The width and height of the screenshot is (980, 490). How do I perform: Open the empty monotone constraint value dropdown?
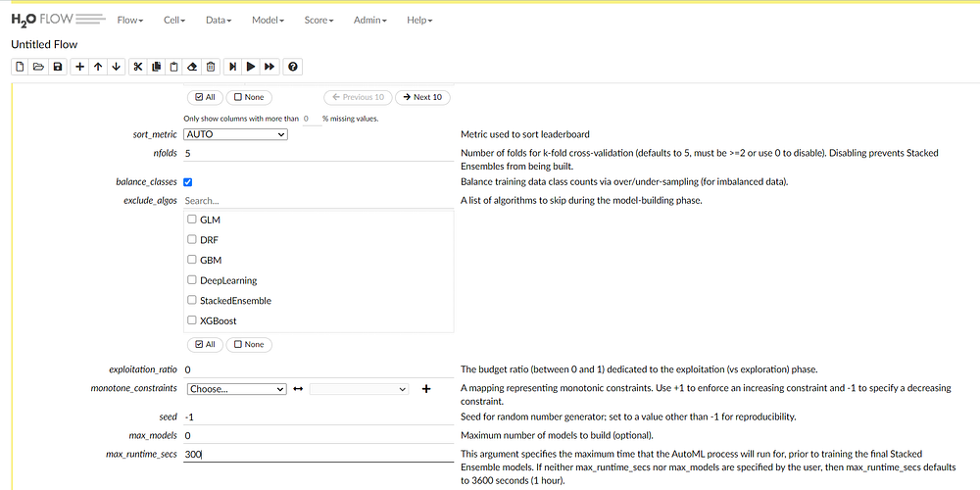(359, 389)
